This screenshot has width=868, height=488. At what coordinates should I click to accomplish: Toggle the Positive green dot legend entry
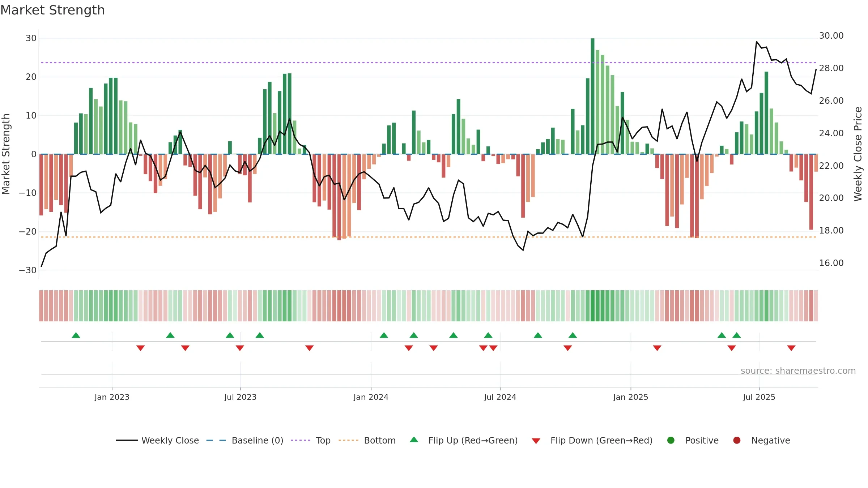(671, 440)
